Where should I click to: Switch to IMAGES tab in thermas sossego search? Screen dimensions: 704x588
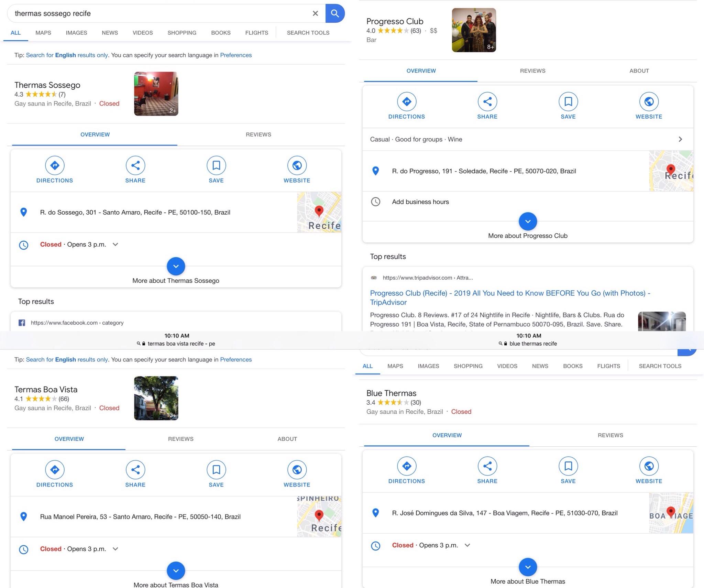[x=76, y=33]
